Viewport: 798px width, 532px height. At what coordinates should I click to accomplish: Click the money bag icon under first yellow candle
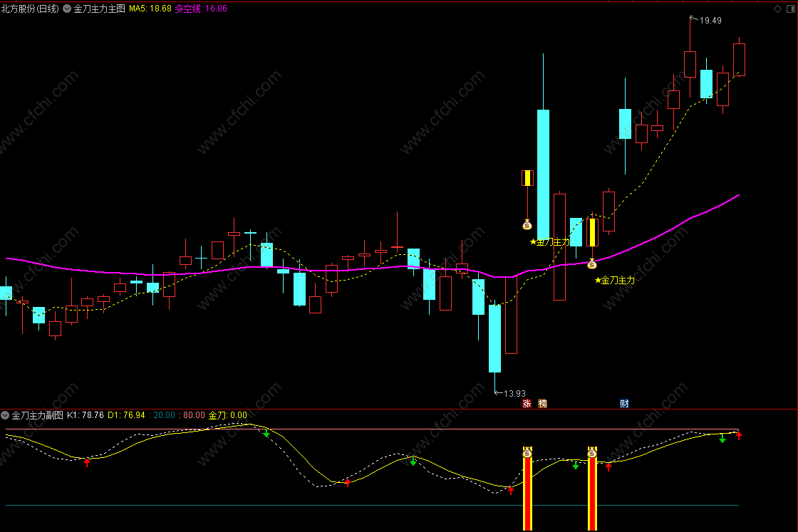tap(527, 224)
